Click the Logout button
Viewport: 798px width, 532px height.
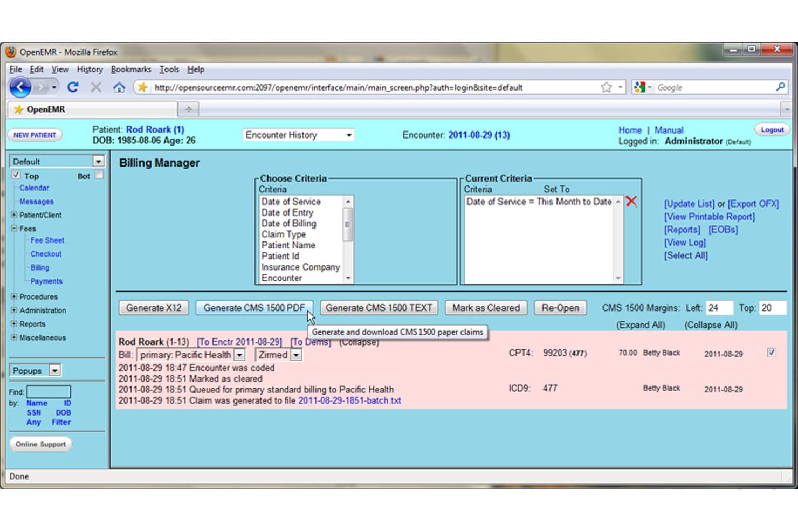pyautogui.click(x=772, y=129)
